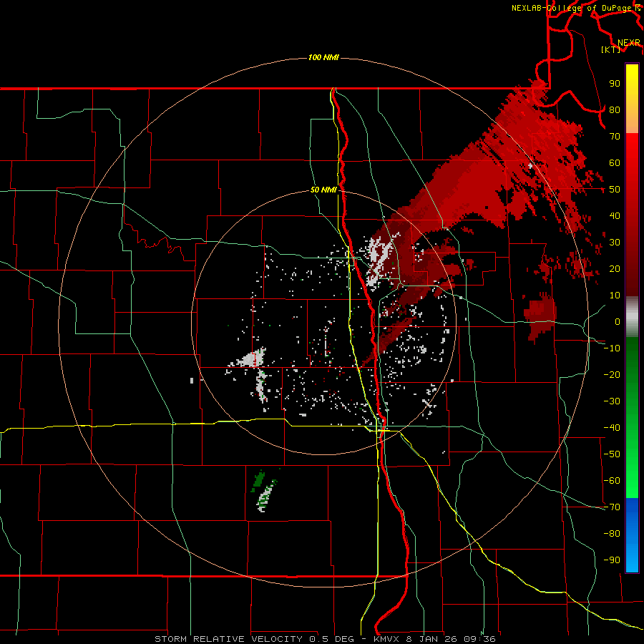Click the positive 10 knot scale label
The width and height of the screenshot is (644, 644).
coord(615,296)
